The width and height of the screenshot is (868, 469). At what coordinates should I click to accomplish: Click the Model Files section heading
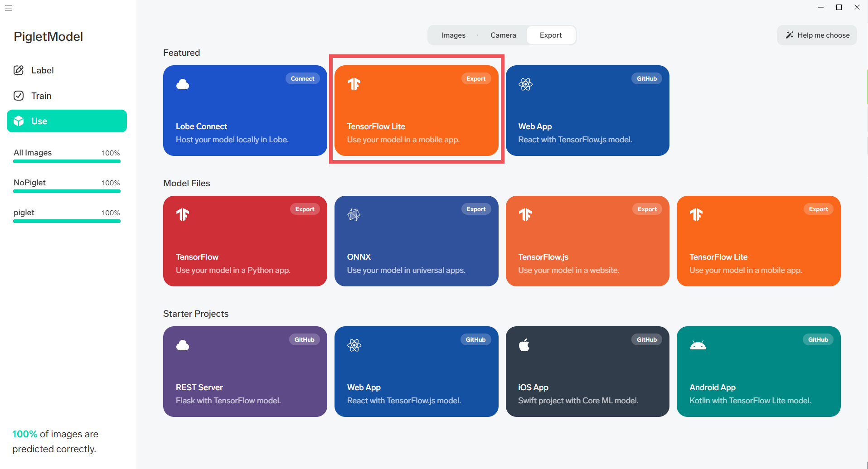pos(187,183)
